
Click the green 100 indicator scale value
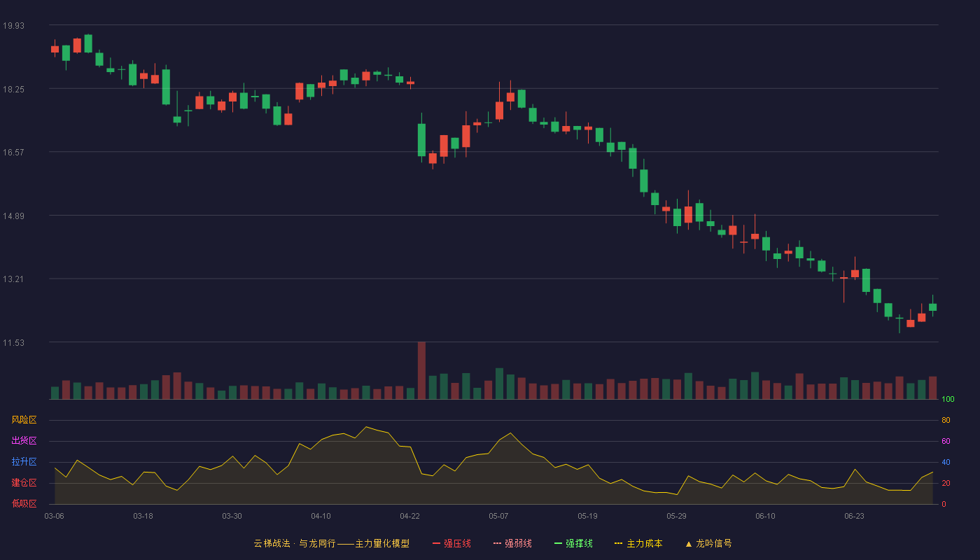(948, 399)
